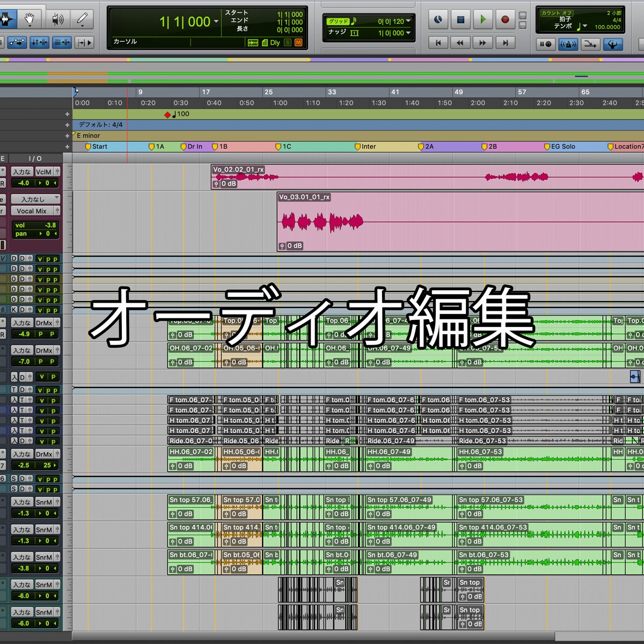
Task: Click the green timeline data online icon
Action: point(253,43)
